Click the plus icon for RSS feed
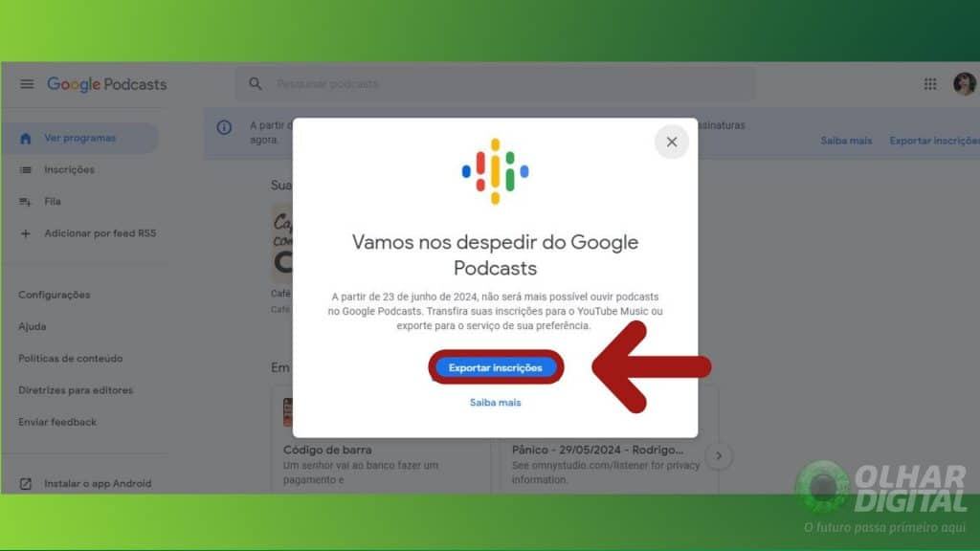The height and width of the screenshot is (551, 980). [x=25, y=233]
